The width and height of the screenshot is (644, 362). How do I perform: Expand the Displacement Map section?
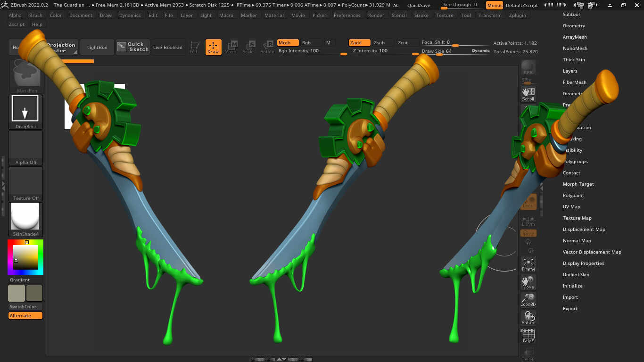tap(584, 230)
